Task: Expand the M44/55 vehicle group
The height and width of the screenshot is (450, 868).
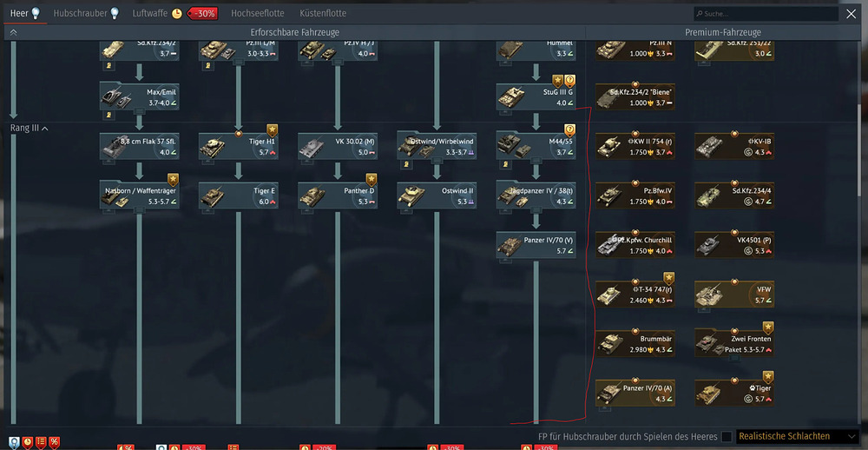Action: coord(536,162)
